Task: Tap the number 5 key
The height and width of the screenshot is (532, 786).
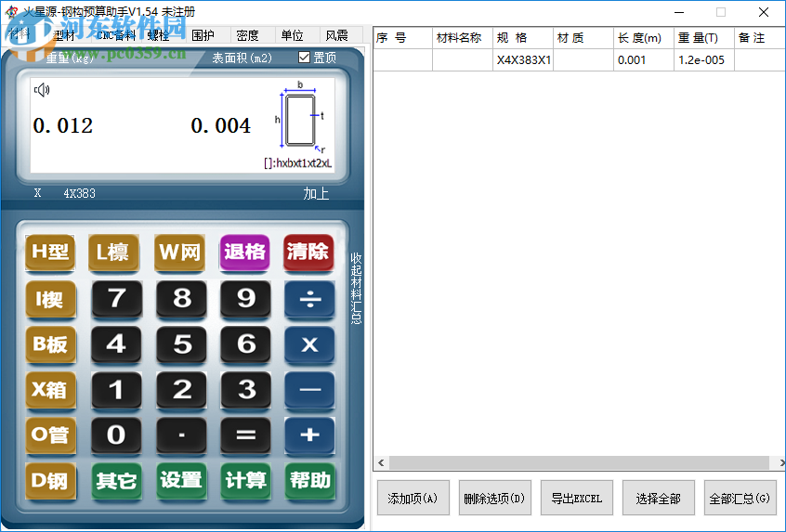Action: 181,344
